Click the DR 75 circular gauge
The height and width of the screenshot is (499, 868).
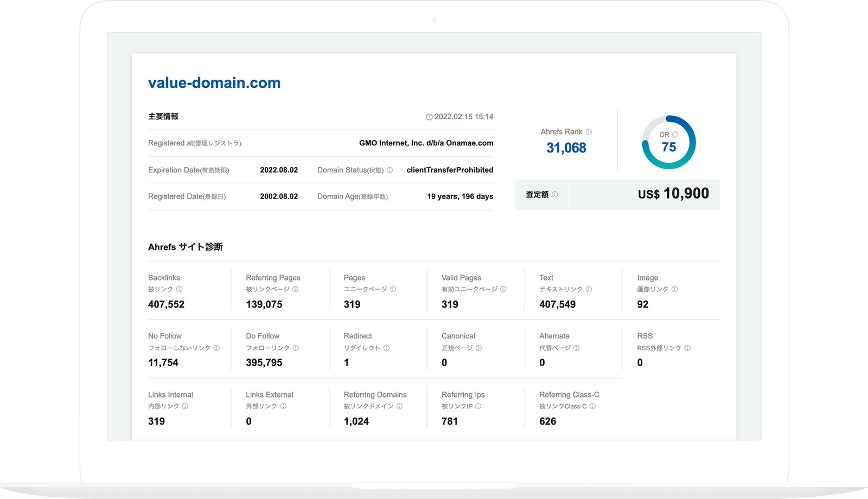tap(668, 143)
